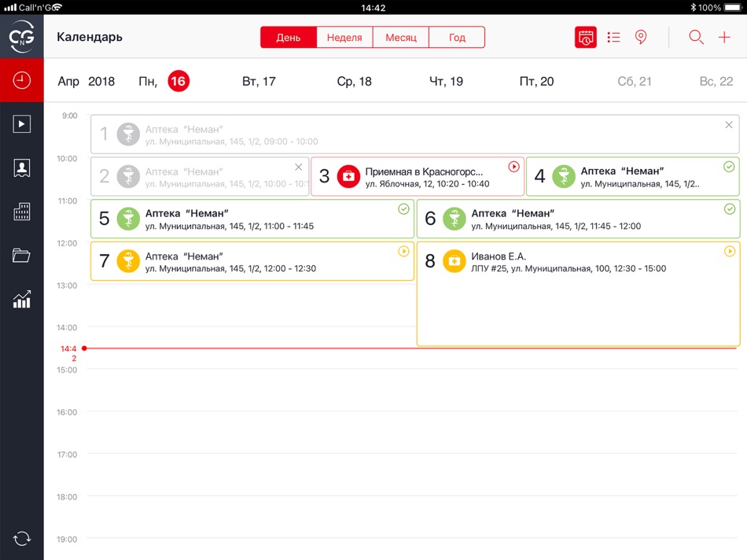
Task: Tap the sync refresh sidebar icon
Action: point(21,539)
